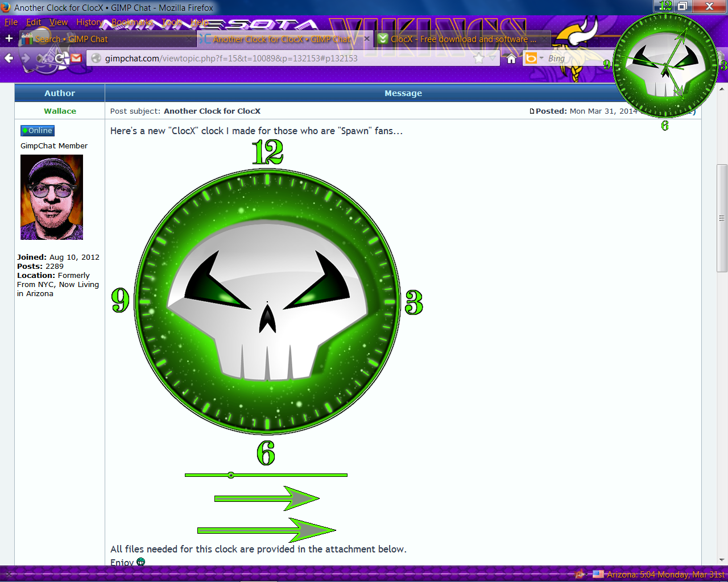Viewport: 728px width, 582px height.
Task: Click the Firefox forward arrow button
Action: tap(26, 58)
